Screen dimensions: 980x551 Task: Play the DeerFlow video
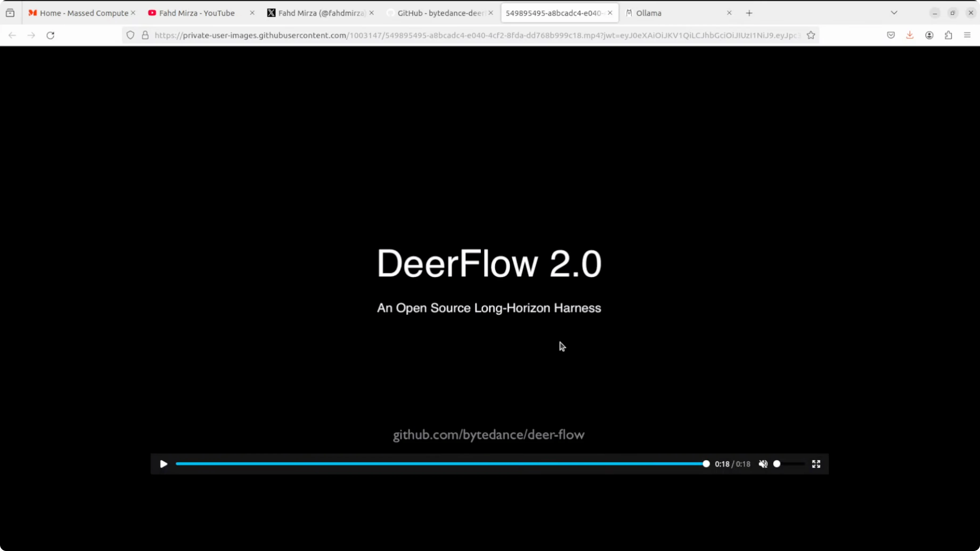(x=164, y=464)
